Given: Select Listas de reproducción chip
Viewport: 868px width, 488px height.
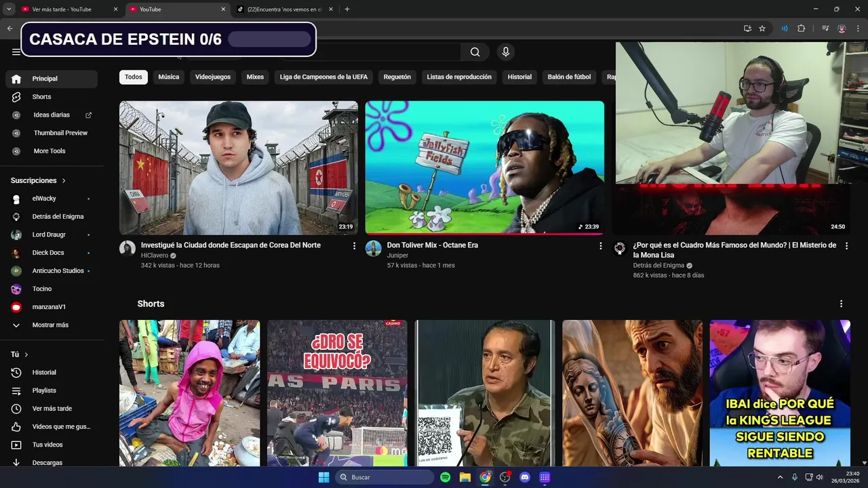Looking at the screenshot, I should (x=459, y=77).
